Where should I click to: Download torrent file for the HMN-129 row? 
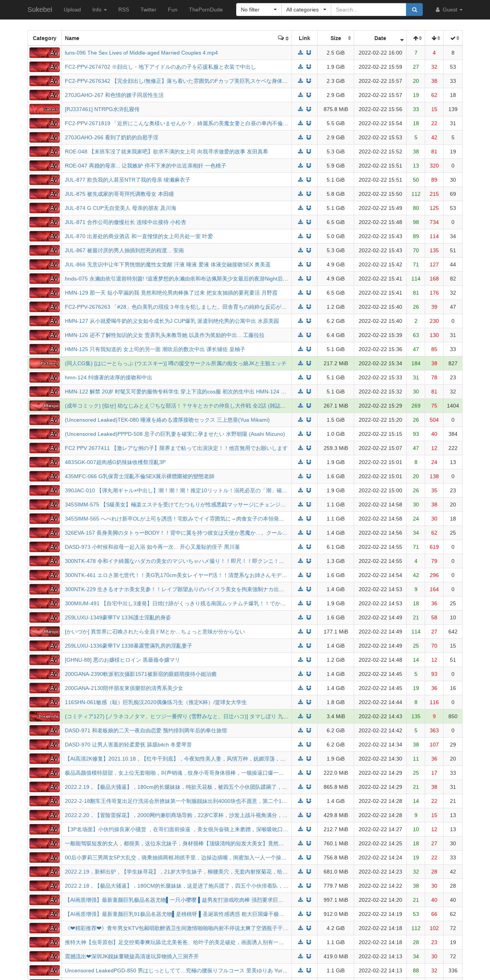pos(300,293)
